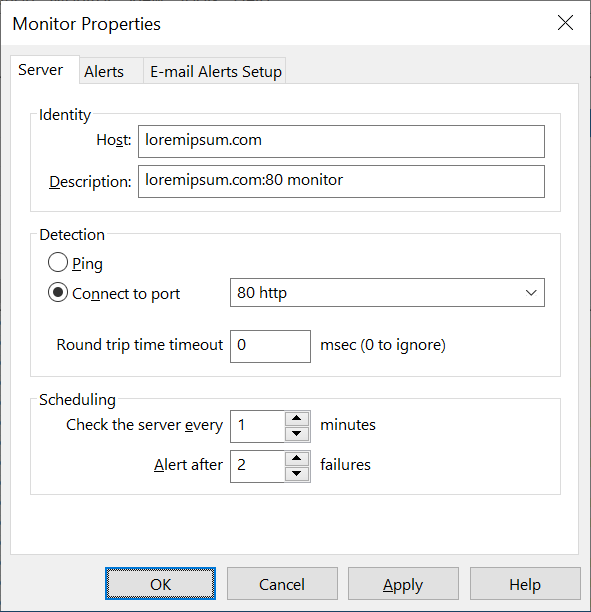Click the Detection group label
The width and height of the screenshot is (591, 612).
tap(72, 235)
